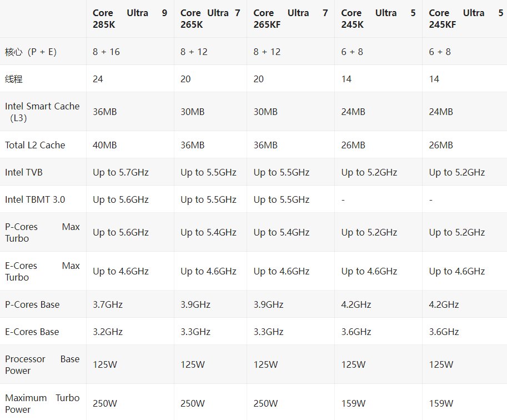The height and width of the screenshot is (420, 507).
Task: Select the Core Ultra 7 265K header cell
Action: [x=210, y=18]
